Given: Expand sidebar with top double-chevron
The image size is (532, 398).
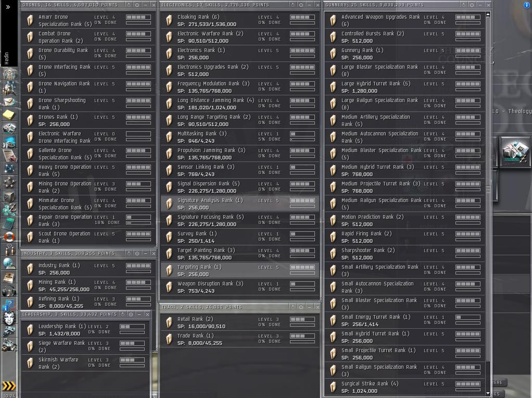Looking at the screenshot, I should (x=8, y=7).
